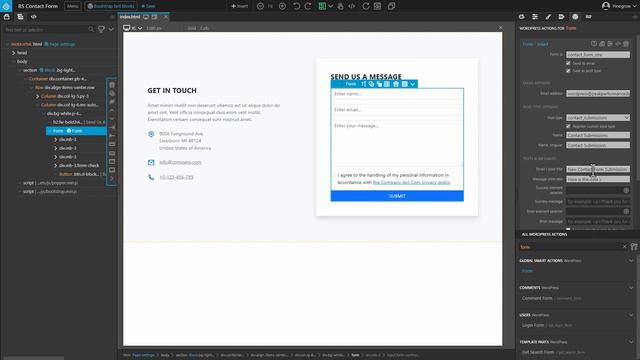Open the Menu button
The image size is (640, 360).
pyautogui.click(x=73, y=6)
